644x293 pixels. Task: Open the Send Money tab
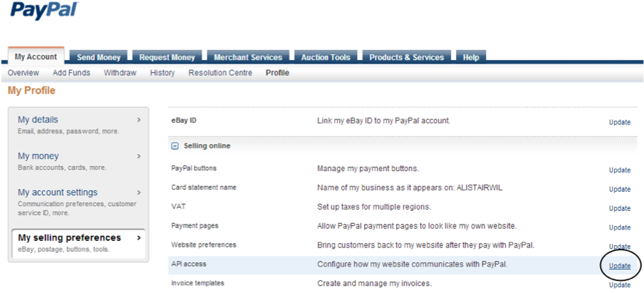click(x=98, y=57)
